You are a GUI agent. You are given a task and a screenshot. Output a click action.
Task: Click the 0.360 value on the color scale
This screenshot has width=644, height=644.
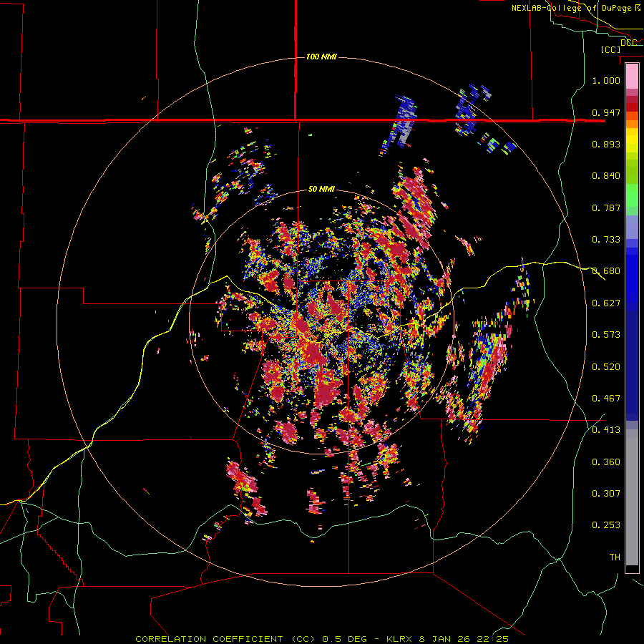[x=606, y=462]
